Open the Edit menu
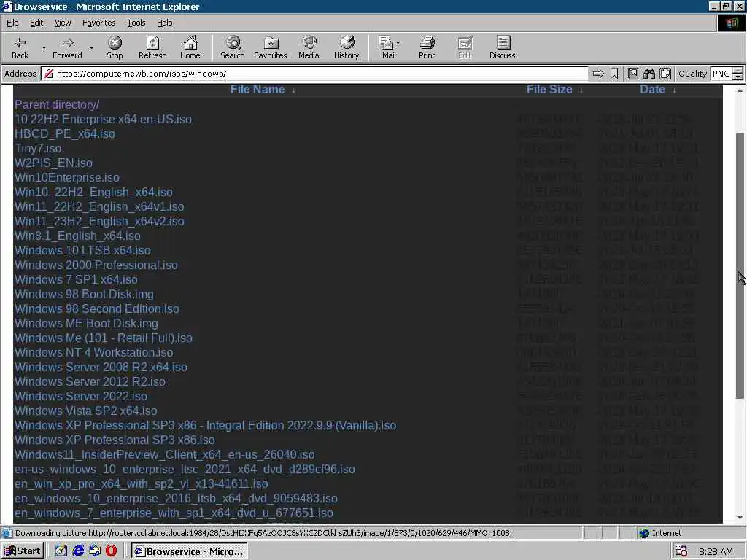 pos(36,23)
